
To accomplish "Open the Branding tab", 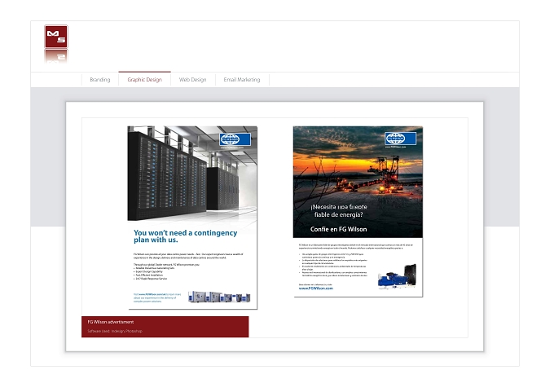I will [100, 80].
